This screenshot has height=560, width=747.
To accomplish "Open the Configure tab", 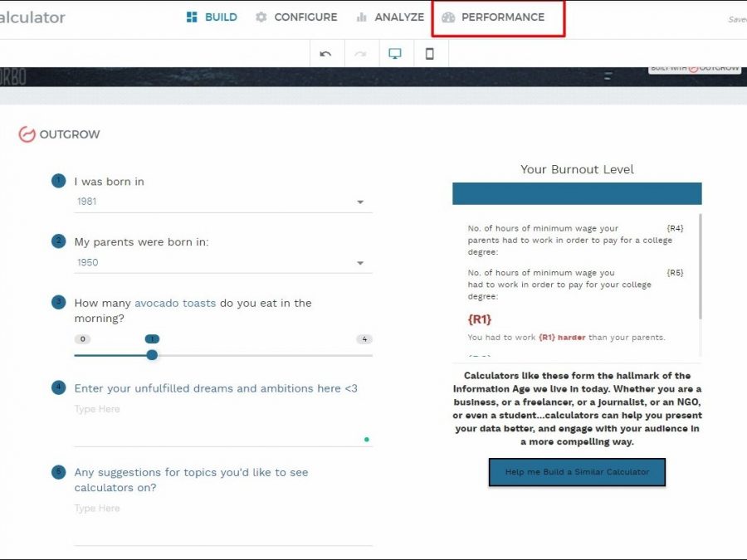I will click(x=296, y=17).
